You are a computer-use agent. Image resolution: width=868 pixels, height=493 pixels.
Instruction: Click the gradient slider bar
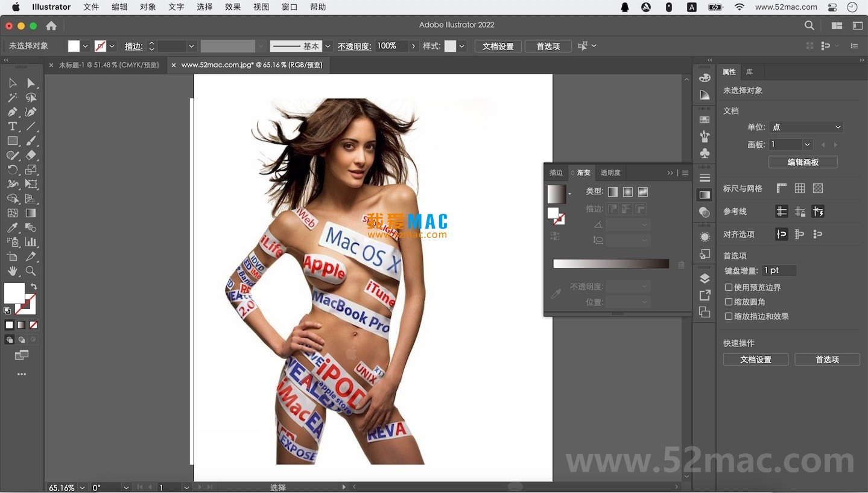click(611, 264)
